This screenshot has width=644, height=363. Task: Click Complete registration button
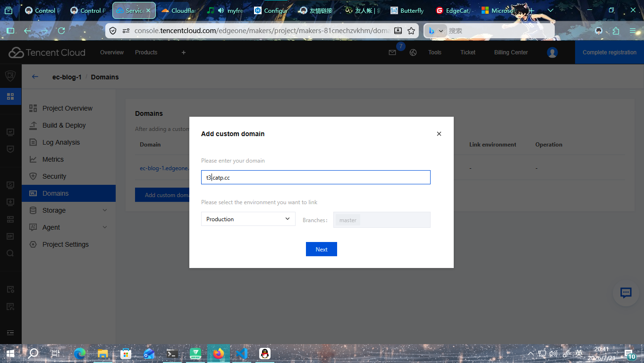point(610,52)
